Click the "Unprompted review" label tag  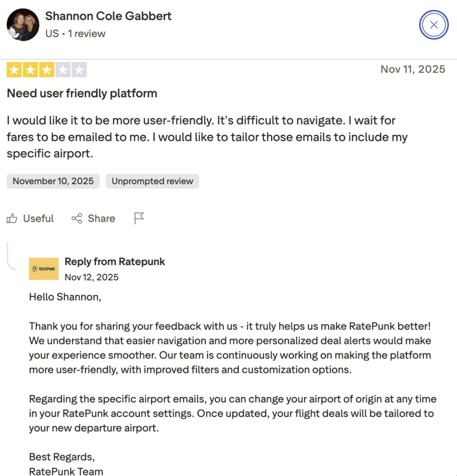152,181
